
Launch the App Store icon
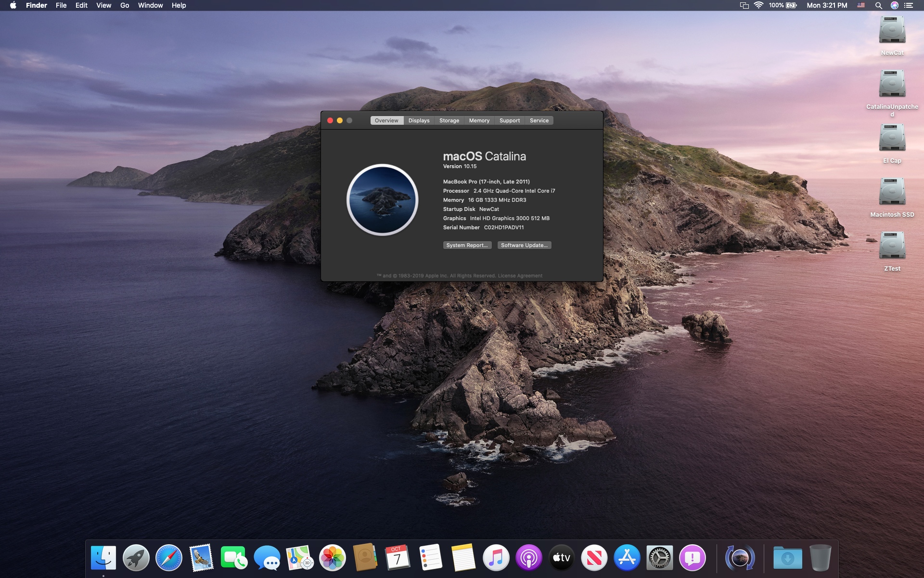[627, 558]
